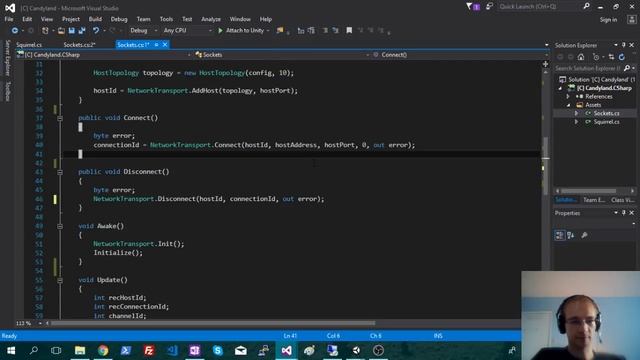Screen dimensions: 640x360
Task: Click the Search Solution Explorer field
Action: pyautogui.click(x=588, y=68)
